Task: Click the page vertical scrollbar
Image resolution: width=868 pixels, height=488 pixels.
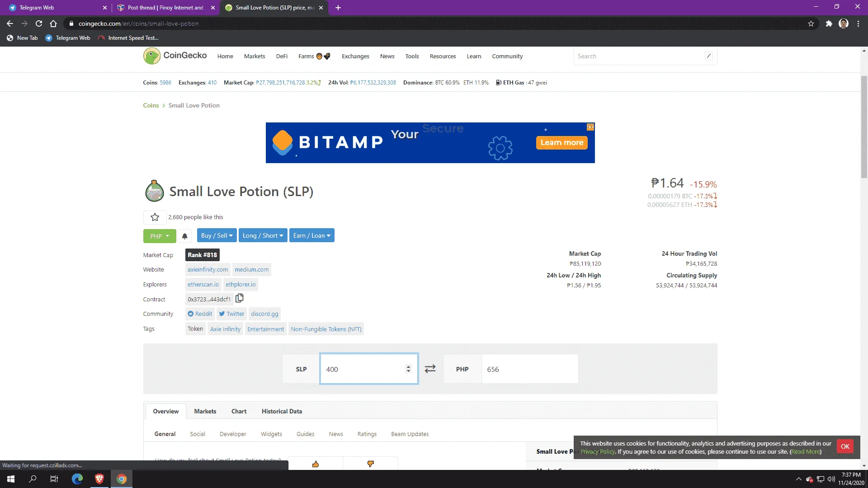Action: (864, 127)
